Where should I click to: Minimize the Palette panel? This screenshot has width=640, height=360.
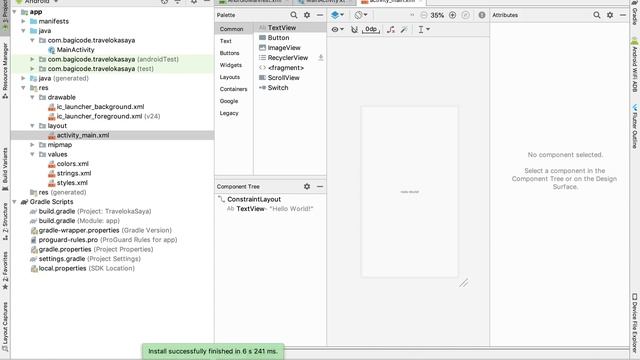tap(320, 15)
